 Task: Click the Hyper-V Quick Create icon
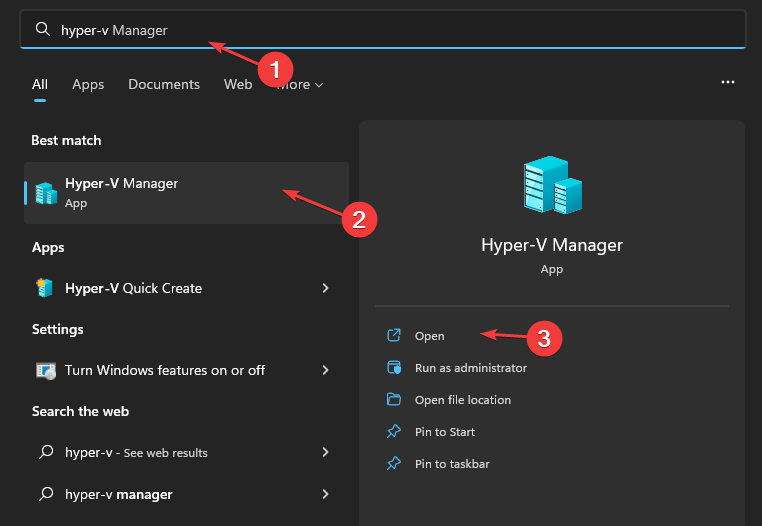click(x=45, y=288)
